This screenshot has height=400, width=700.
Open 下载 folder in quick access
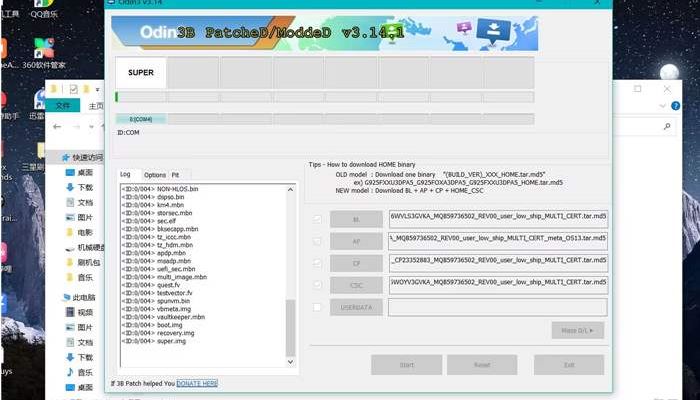(x=85, y=187)
